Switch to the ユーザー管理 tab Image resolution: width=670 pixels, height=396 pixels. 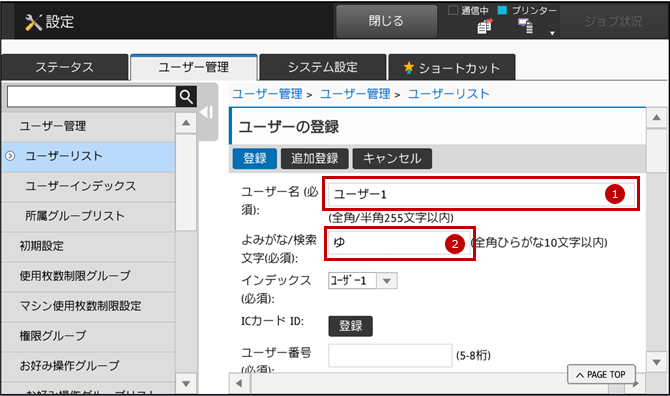pos(194,67)
